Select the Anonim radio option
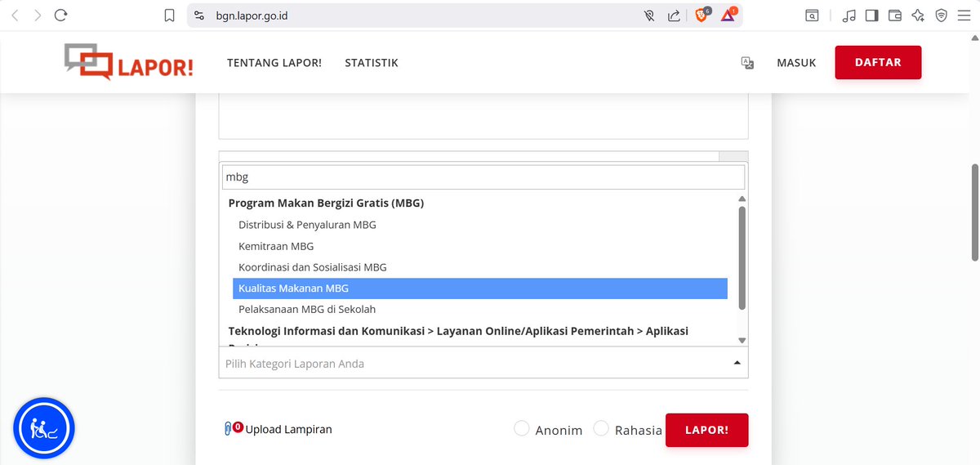Viewport: 980px width, 465px height. 522,428
